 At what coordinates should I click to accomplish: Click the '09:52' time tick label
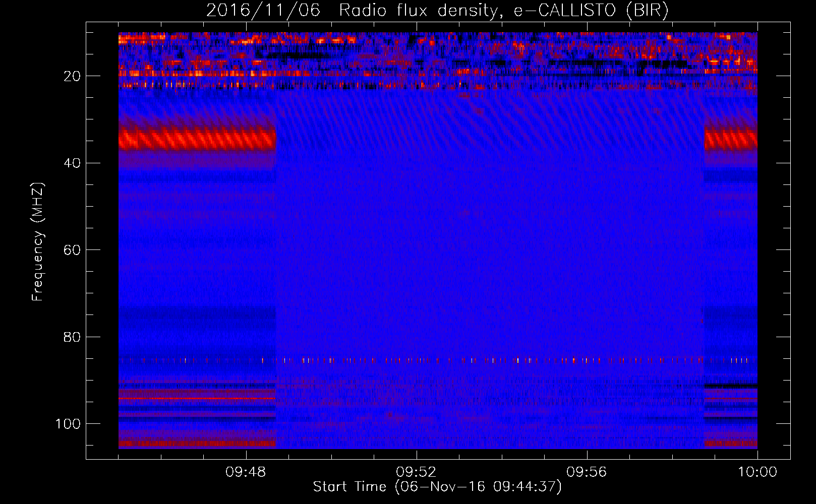tap(416, 472)
